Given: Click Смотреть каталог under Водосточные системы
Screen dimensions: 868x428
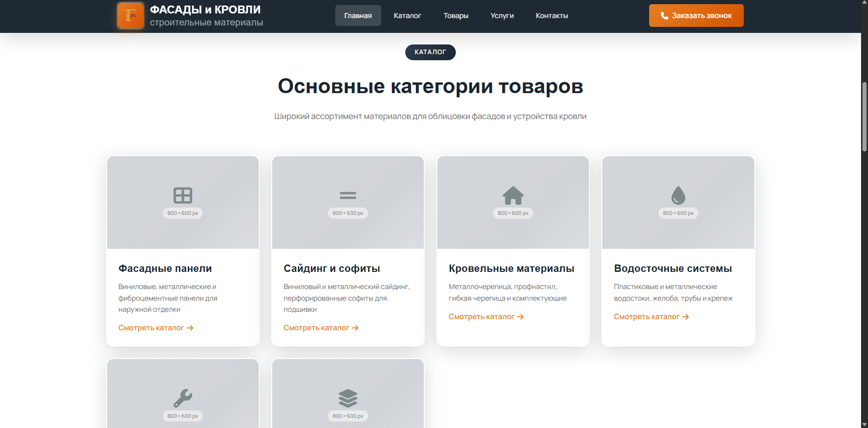Looking at the screenshot, I should [x=651, y=317].
